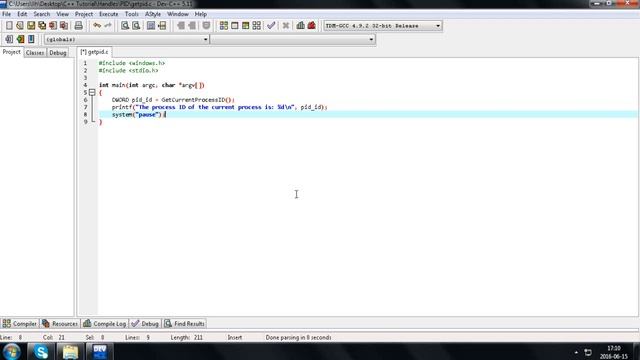The height and width of the screenshot is (360, 640).
Task: Open the Debug bottom panel tab
Action: (145, 324)
